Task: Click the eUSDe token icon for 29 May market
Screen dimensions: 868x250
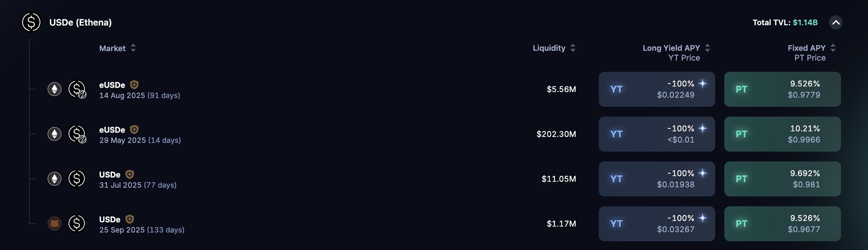Action: [77, 134]
